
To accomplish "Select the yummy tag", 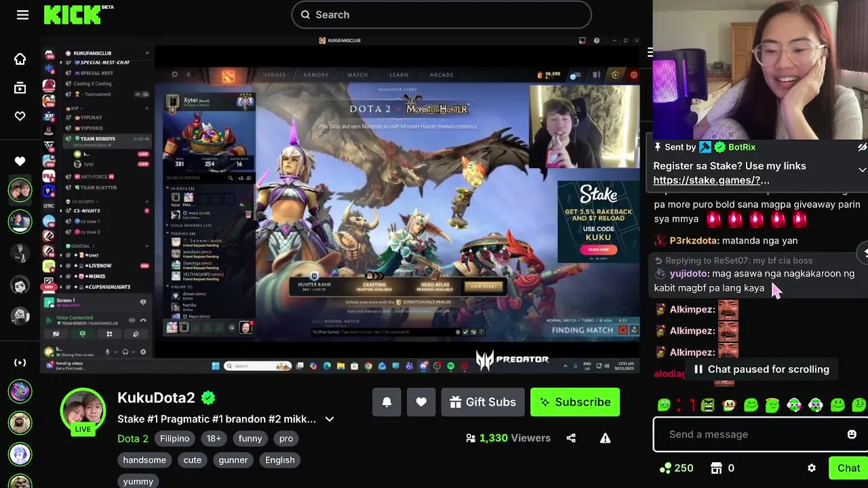I will pyautogui.click(x=138, y=481).
